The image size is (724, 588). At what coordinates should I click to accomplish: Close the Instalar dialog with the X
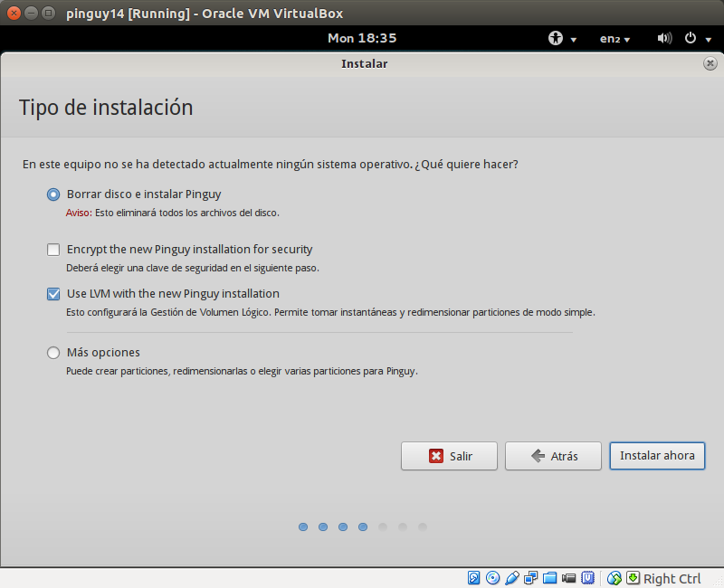(x=710, y=63)
